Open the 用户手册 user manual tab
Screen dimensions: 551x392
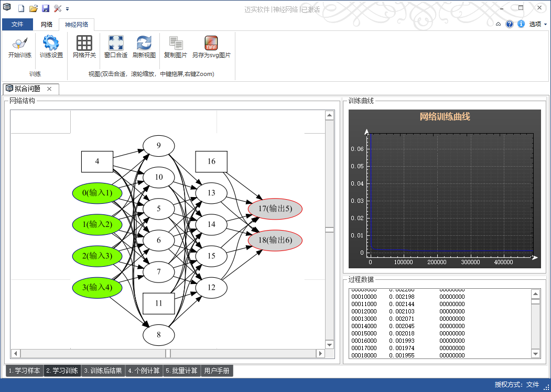pyautogui.click(x=217, y=371)
